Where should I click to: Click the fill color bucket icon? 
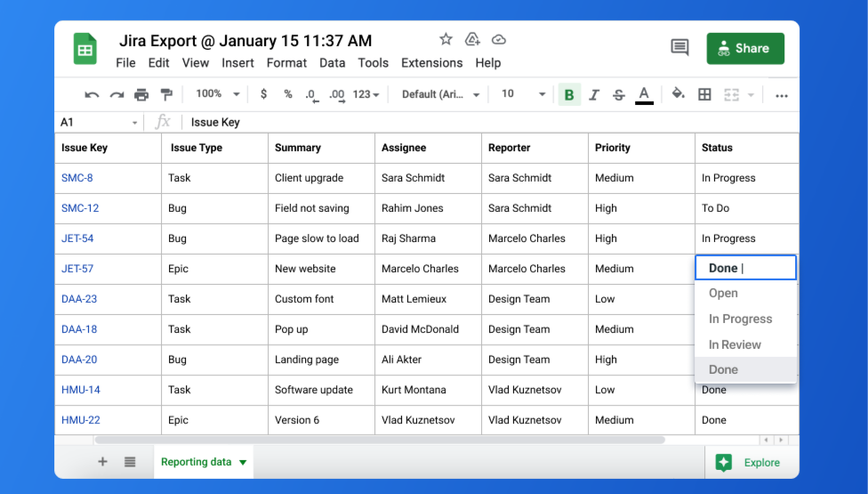678,94
